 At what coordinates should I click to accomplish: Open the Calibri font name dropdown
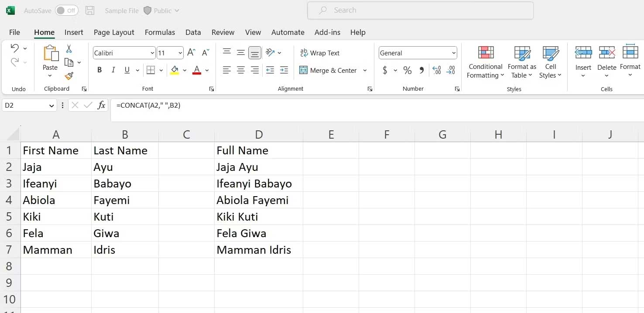152,53
